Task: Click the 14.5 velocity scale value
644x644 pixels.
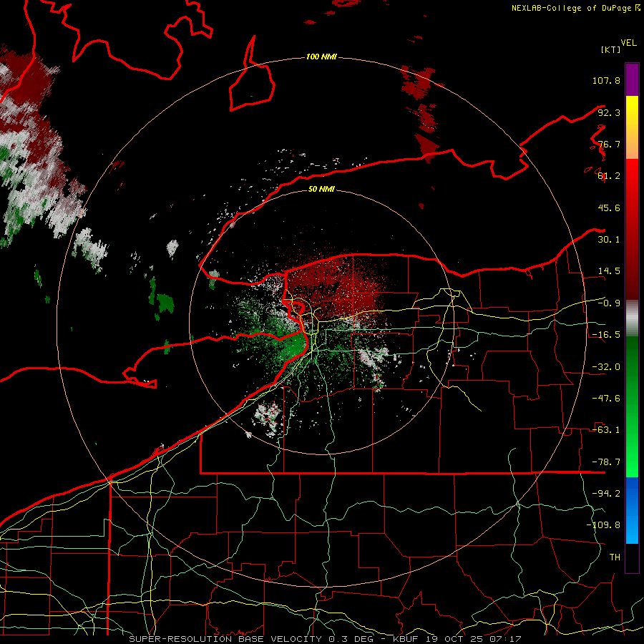Action: (609, 271)
